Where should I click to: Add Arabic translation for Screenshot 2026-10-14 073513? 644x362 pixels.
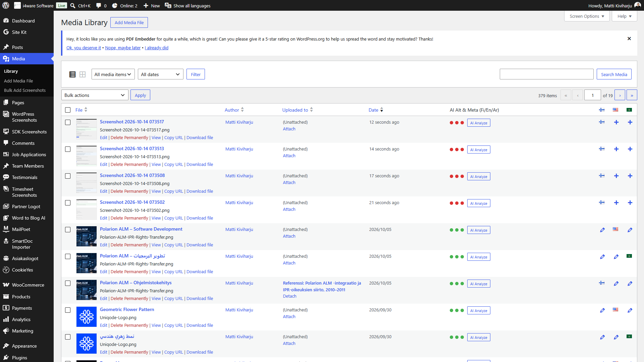[630, 149]
